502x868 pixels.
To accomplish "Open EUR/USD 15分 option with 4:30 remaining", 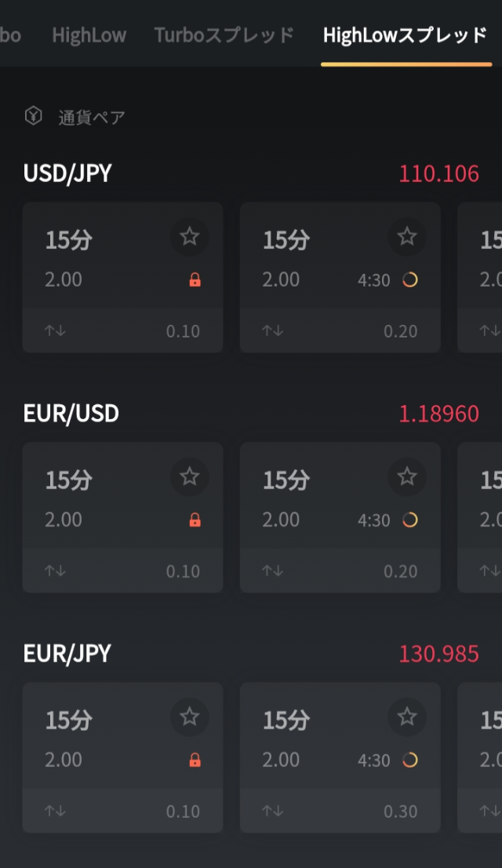I will (x=340, y=518).
